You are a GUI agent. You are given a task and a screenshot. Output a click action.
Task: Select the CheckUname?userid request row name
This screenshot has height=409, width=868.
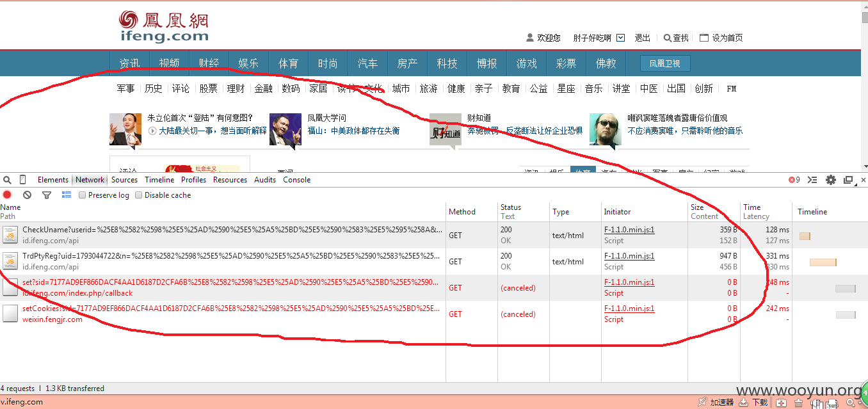tap(232, 230)
